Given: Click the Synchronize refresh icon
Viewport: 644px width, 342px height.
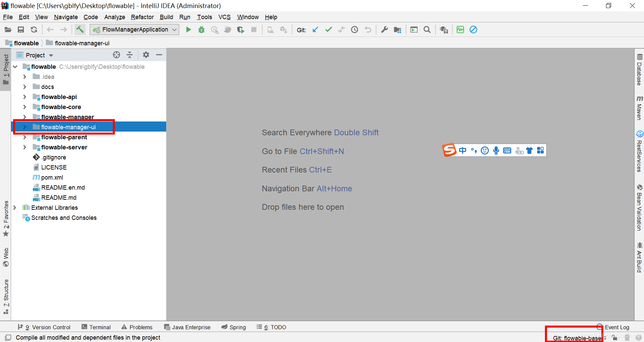Looking at the screenshot, I should coord(34,30).
